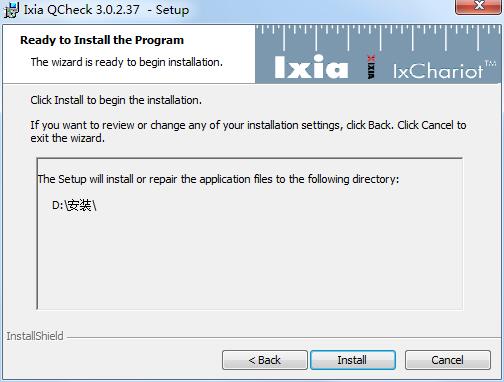Click the install path D:\安装\
This screenshot has width=504, height=382.
tap(74, 205)
